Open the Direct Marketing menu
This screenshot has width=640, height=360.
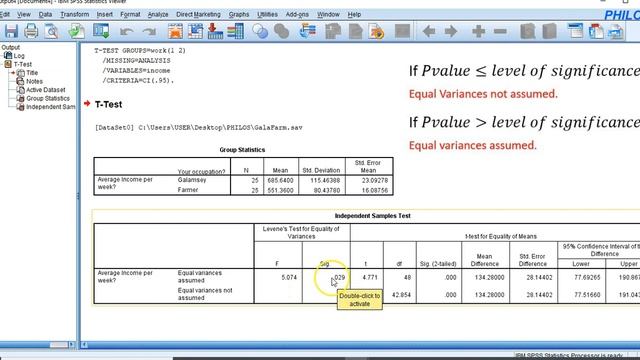point(198,14)
